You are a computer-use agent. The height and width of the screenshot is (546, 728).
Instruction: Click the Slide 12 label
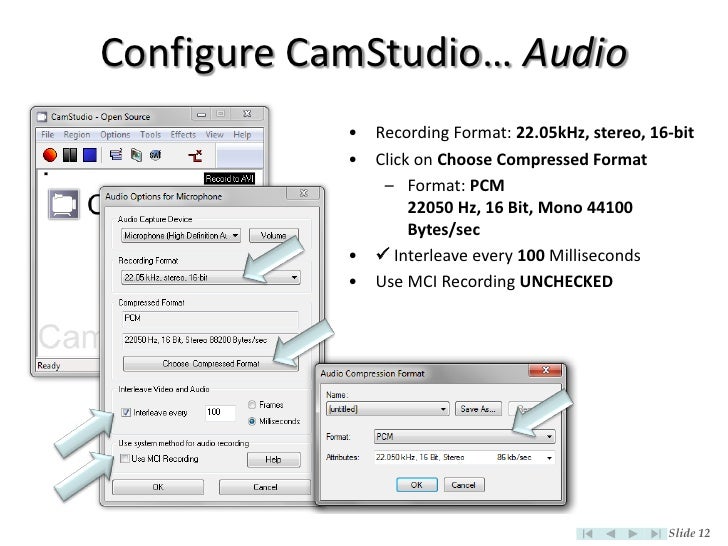(x=689, y=533)
